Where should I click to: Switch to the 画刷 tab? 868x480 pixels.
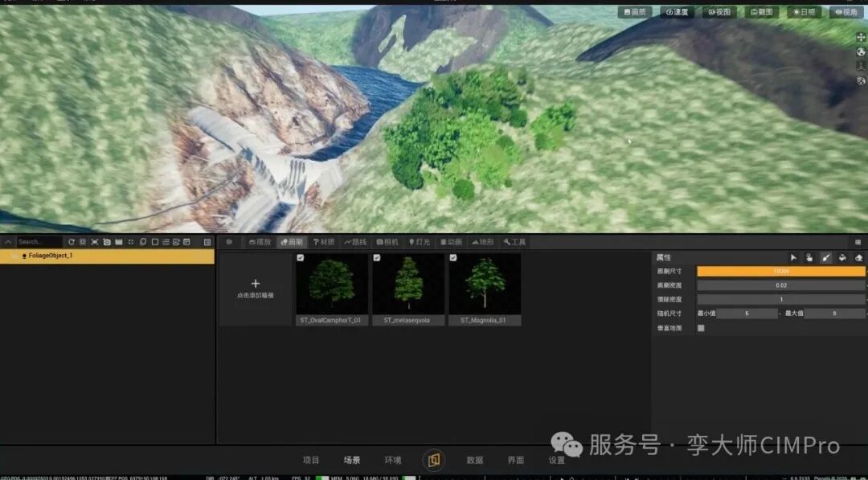coord(292,242)
